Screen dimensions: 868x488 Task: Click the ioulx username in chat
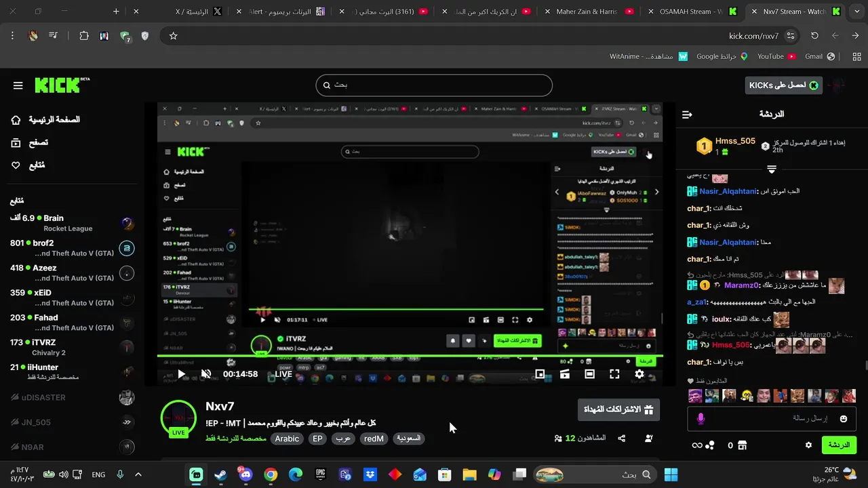click(x=722, y=319)
